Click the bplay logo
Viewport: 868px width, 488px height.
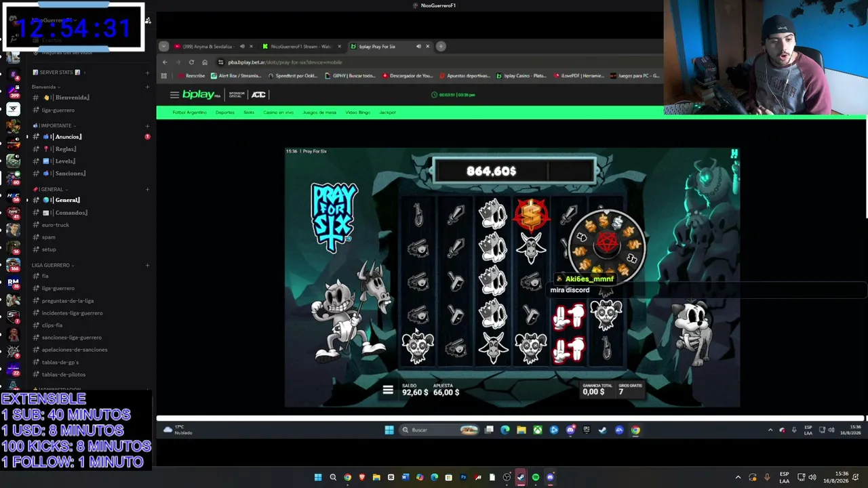(201, 95)
